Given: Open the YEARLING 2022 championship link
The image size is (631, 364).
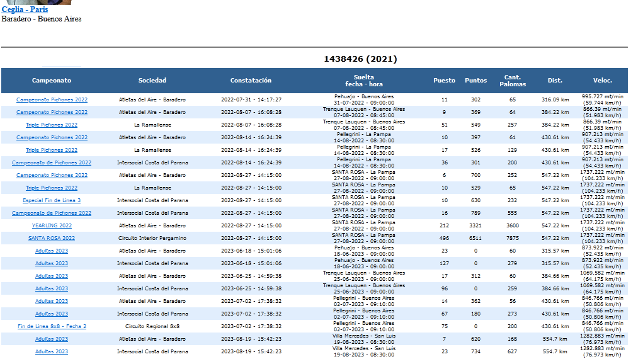Looking at the screenshot, I should tap(52, 225).
